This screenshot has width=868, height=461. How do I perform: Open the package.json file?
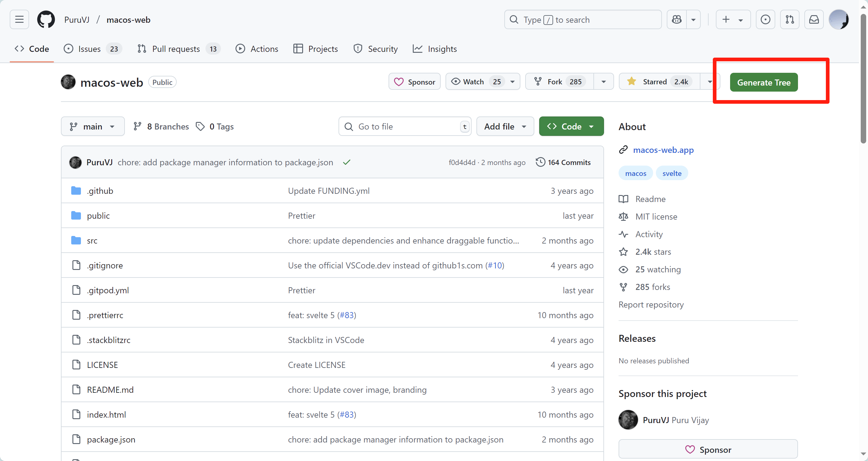[111, 439]
